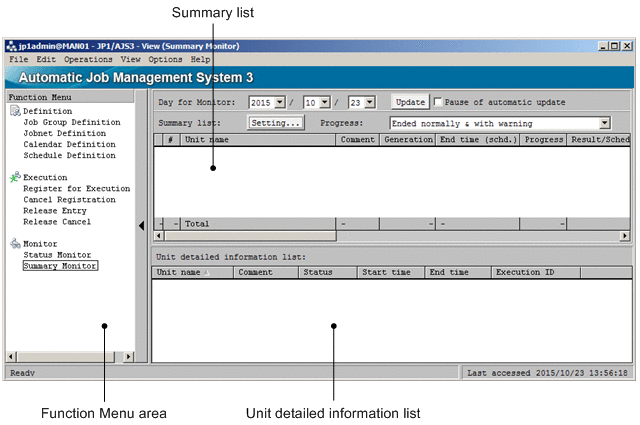
Task: Open the Options menu
Action: 165,60
